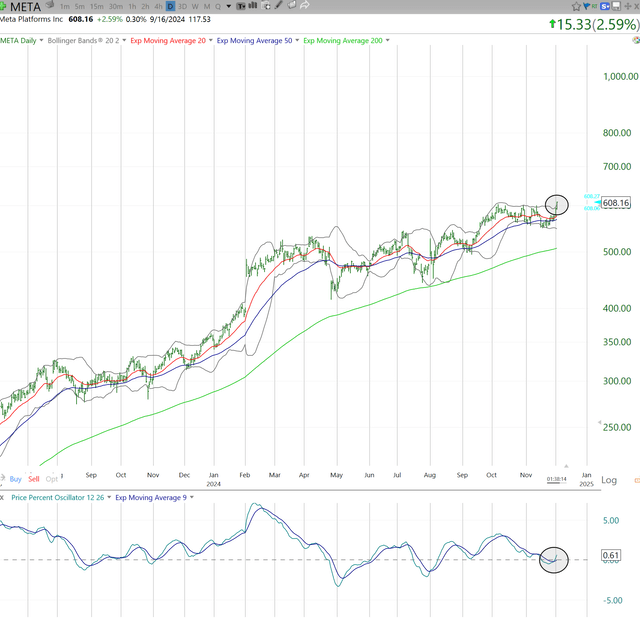Click the RT real-time indicator

coord(594,6)
